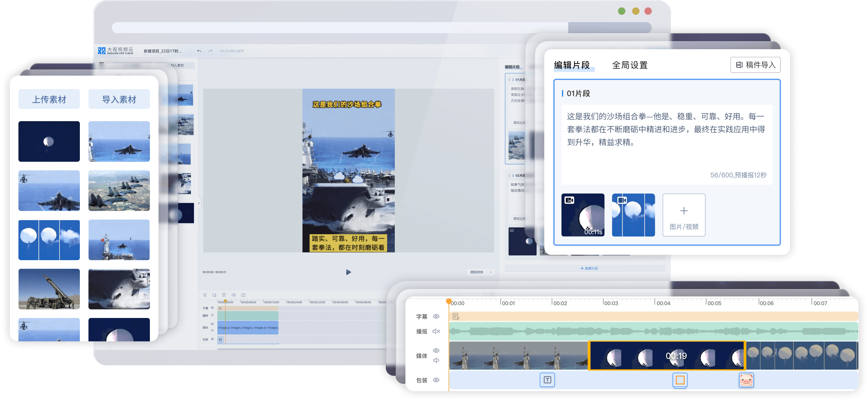868x401 pixels.
Task: Click into the 01片段 script text area
Action: click(x=666, y=144)
